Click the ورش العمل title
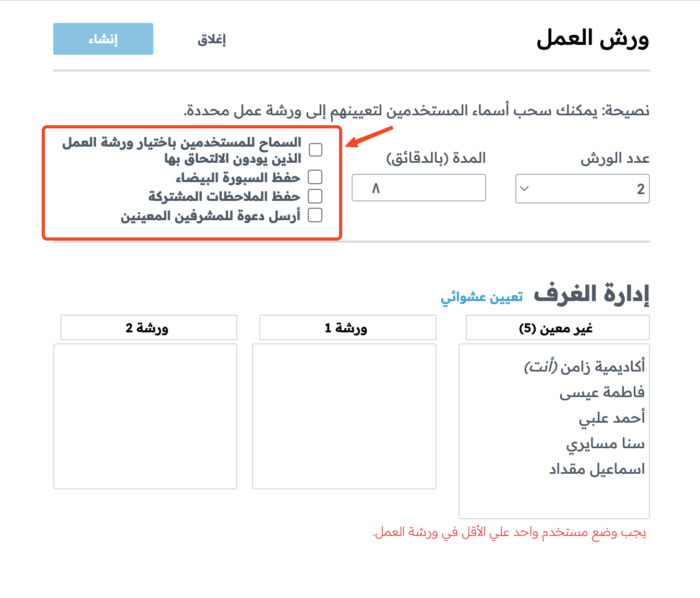 pos(593,39)
